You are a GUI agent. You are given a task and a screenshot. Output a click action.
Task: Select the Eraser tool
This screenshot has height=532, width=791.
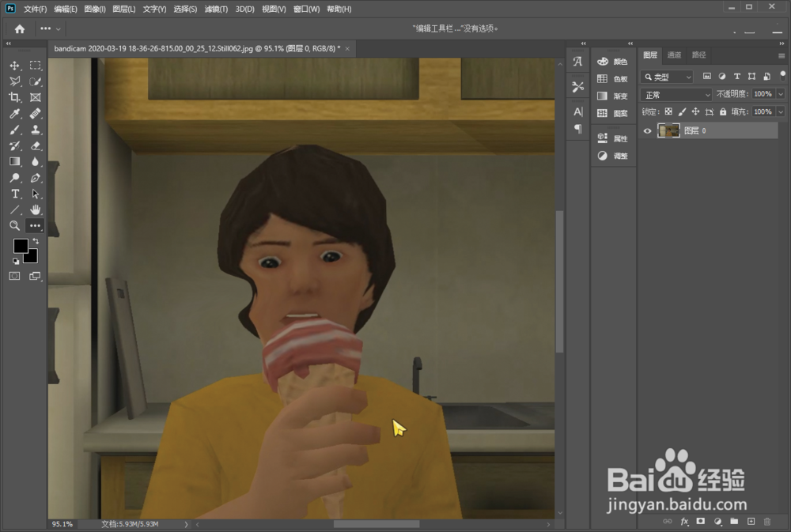(x=35, y=145)
